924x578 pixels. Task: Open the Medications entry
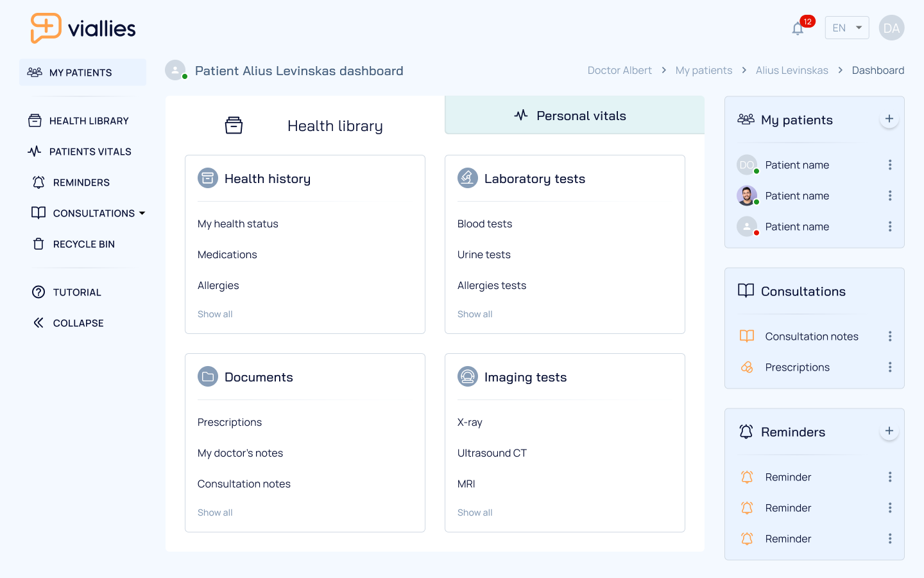[x=227, y=254]
